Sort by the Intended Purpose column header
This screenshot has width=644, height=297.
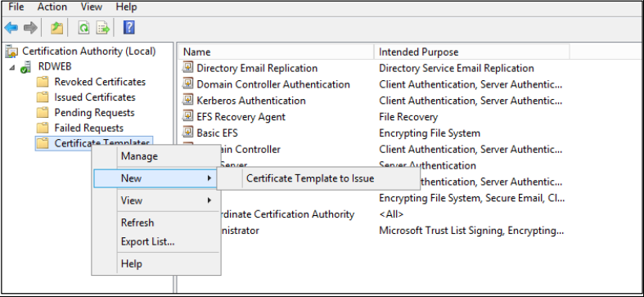pyautogui.click(x=472, y=52)
